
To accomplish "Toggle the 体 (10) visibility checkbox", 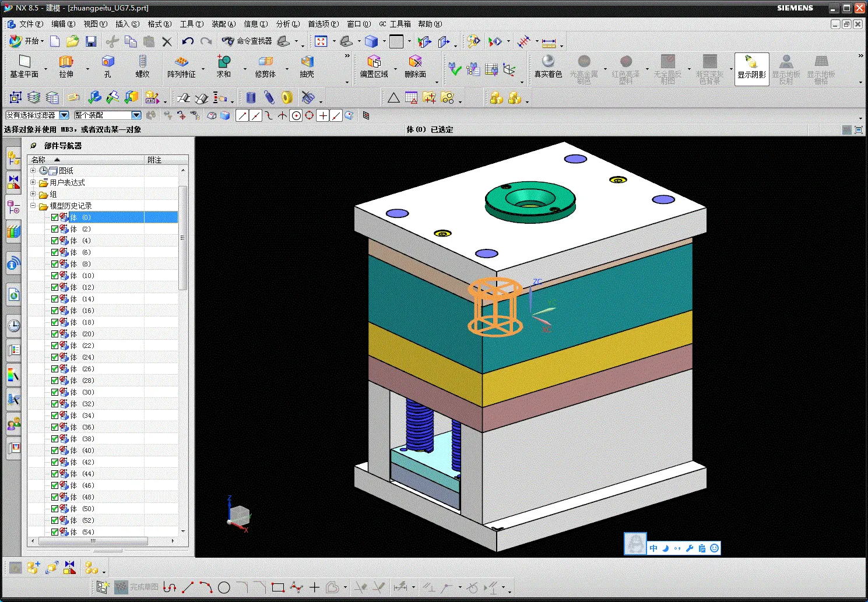I will (x=55, y=276).
